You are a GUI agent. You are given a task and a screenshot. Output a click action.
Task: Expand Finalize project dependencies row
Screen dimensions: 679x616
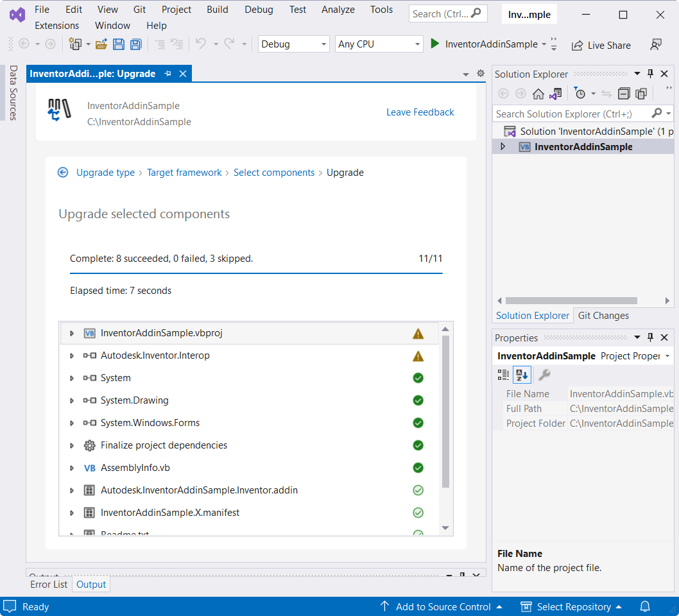(72, 445)
